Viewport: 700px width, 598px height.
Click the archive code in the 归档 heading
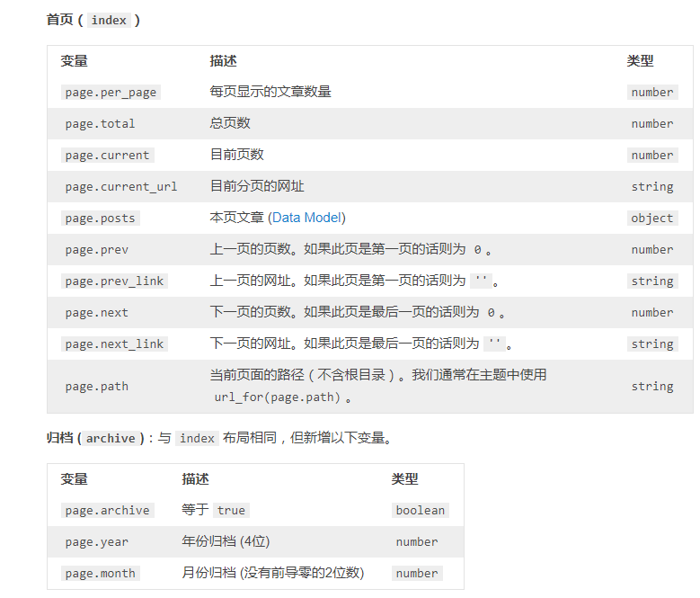click(x=111, y=439)
